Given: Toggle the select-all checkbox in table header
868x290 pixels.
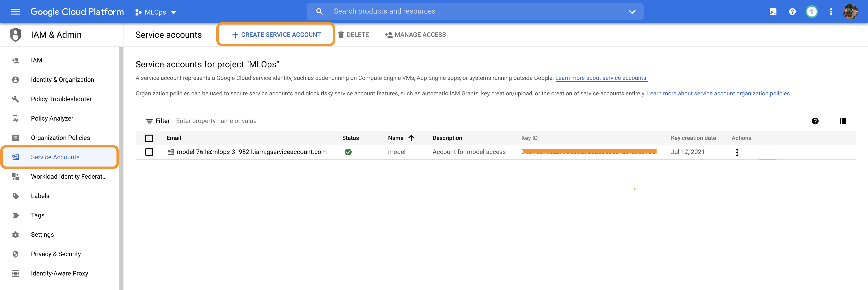Looking at the screenshot, I should click(149, 138).
